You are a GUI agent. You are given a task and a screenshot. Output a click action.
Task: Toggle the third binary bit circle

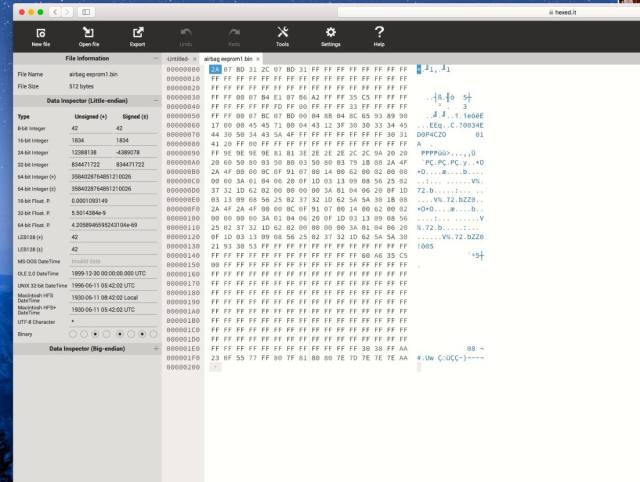95,334
